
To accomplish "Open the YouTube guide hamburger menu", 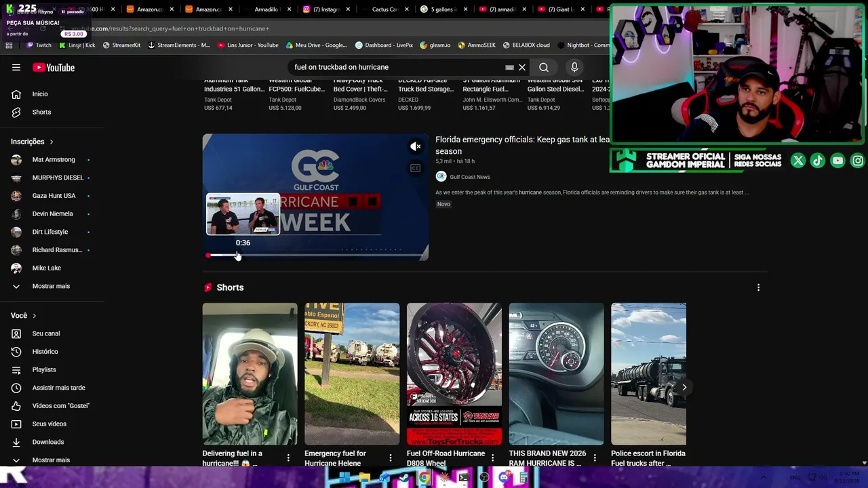I will click(16, 67).
